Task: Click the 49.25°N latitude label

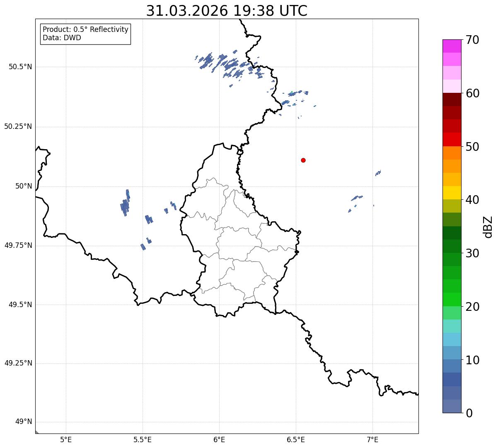Action: (x=18, y=363)
